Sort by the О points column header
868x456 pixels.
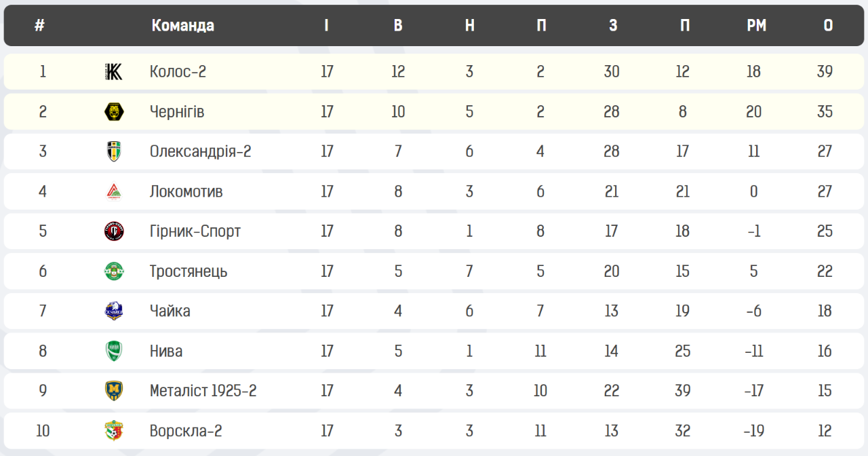[x=828, y=26]
